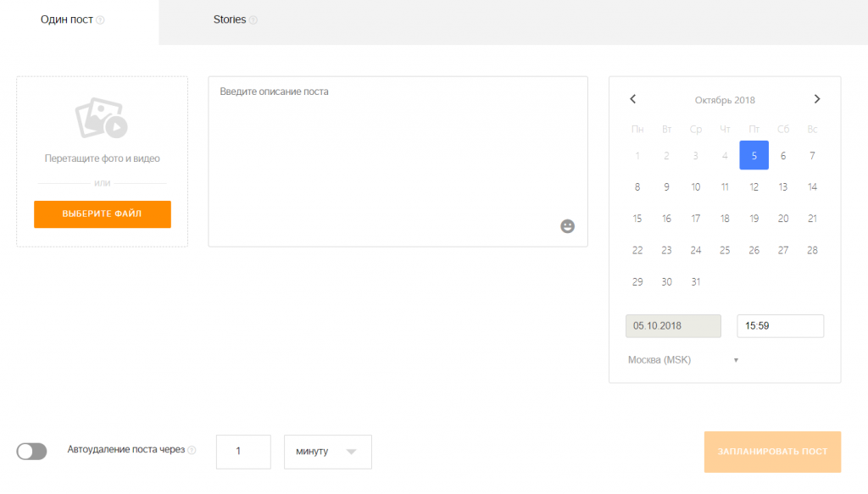The image size is (868, 494).
Task: Select October 23 in the calendar
Action: tap(666, 250)
